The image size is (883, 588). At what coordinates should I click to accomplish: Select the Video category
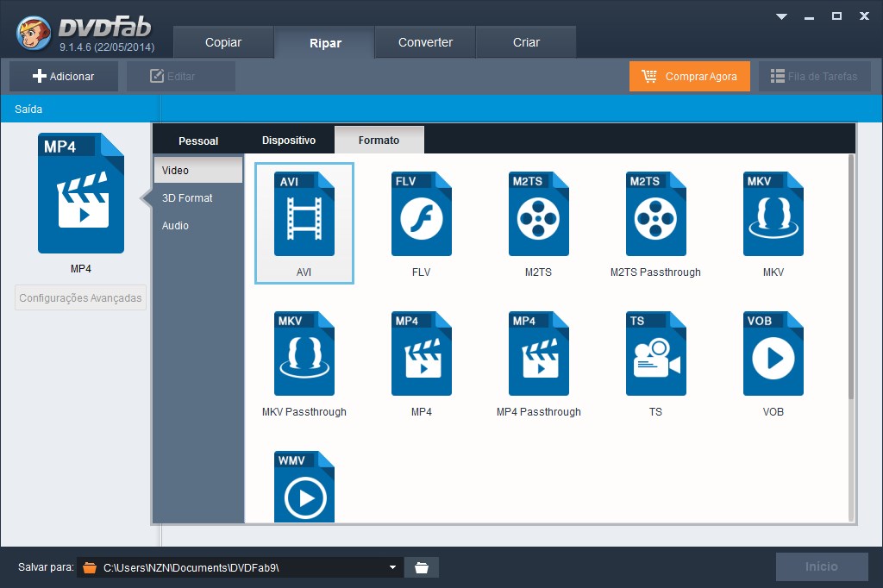pos(198,170)
